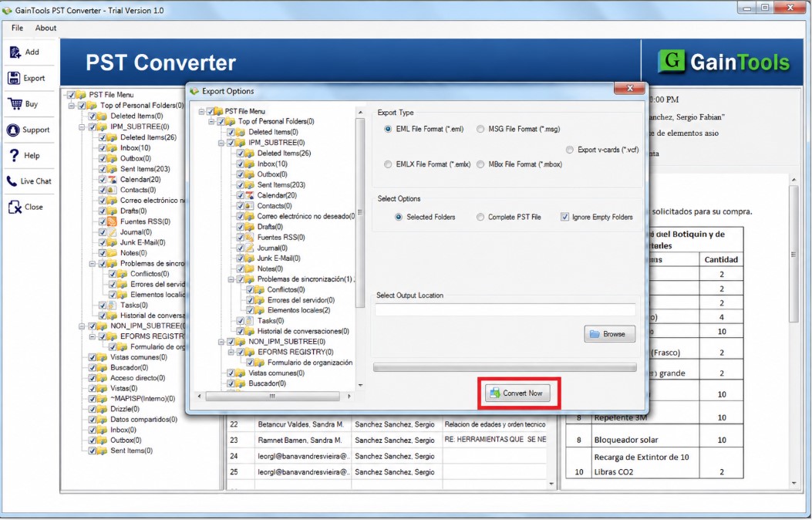Click PST File Menu folder icon in dialog

219,111
